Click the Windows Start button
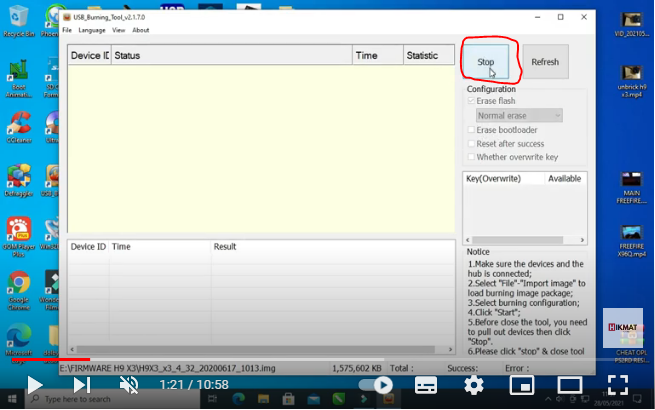 [x=12, y=399]
